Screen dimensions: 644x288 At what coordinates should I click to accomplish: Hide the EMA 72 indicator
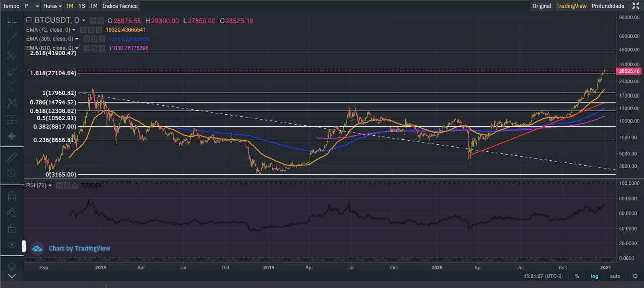84,30
